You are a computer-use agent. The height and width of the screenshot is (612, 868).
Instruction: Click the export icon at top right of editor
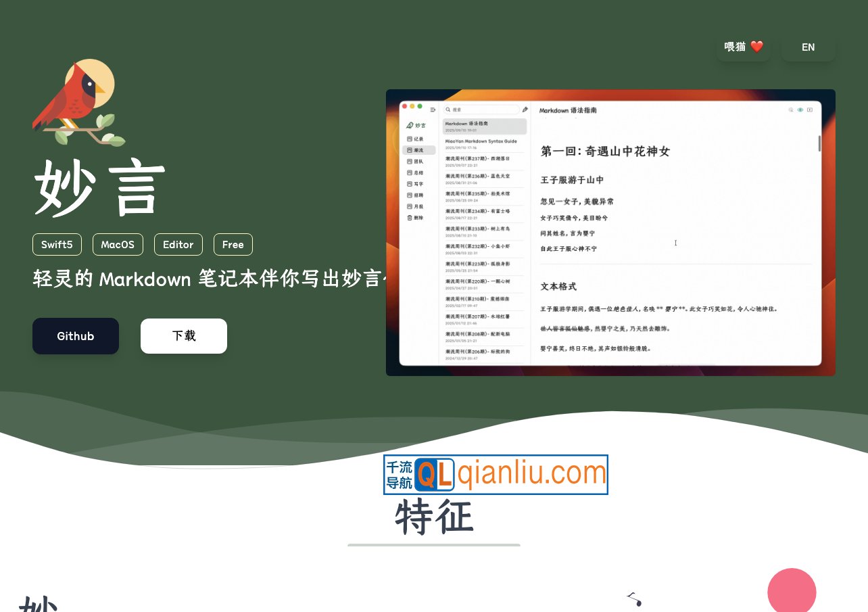pos(791,110)
